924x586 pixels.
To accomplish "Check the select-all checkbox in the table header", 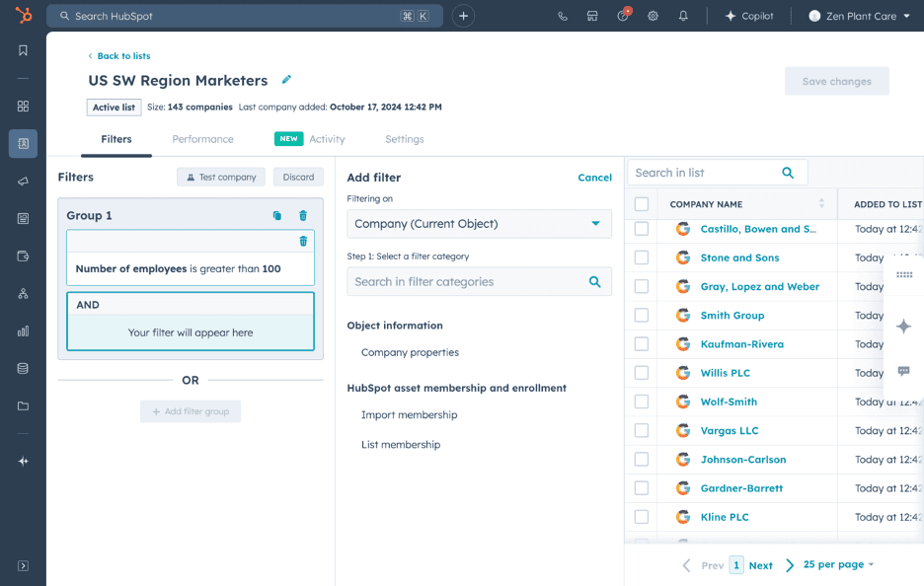I will [x=642, y=203].
